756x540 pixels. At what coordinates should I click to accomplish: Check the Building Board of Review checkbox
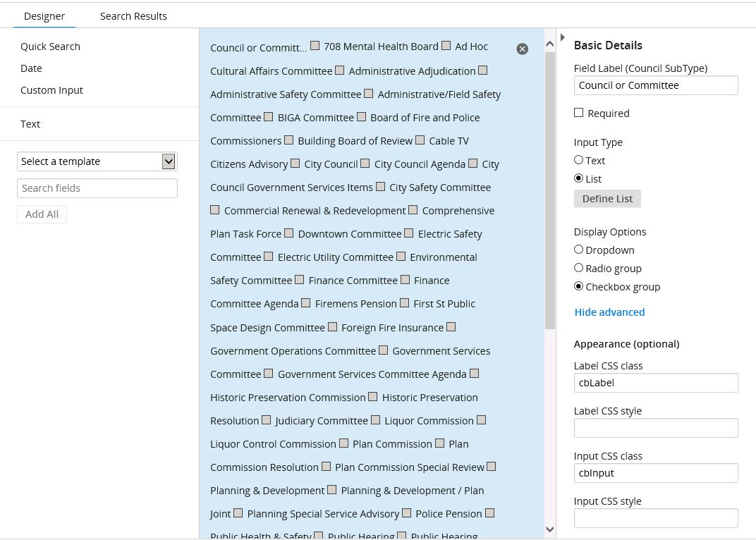289,140
